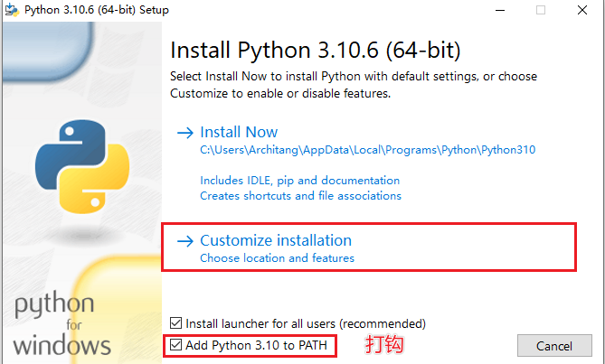The width and height of the screenshot is (605, 364).
Task: Click the python for windows wordmark
Action: 61,322
